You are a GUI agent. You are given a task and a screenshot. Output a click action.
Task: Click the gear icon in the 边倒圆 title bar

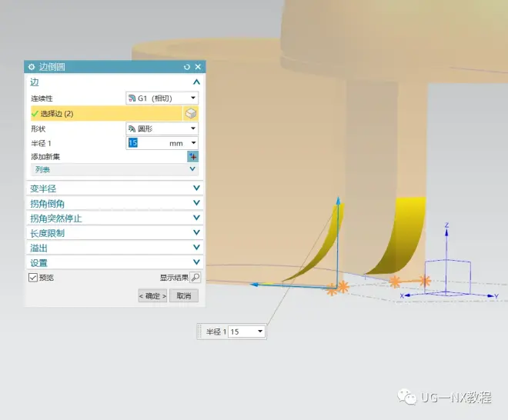point(32,67)
